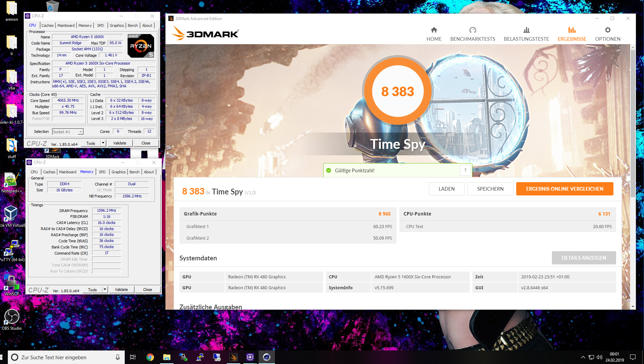Click 3DMark icon in the taskbar
Viewport: 644px width, 364px height.
coord(233,357)
